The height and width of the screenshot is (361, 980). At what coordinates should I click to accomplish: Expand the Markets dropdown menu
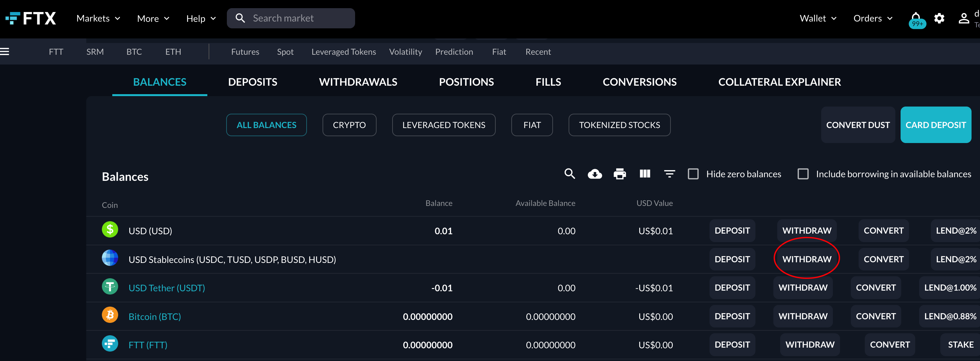tap(98, 18)
